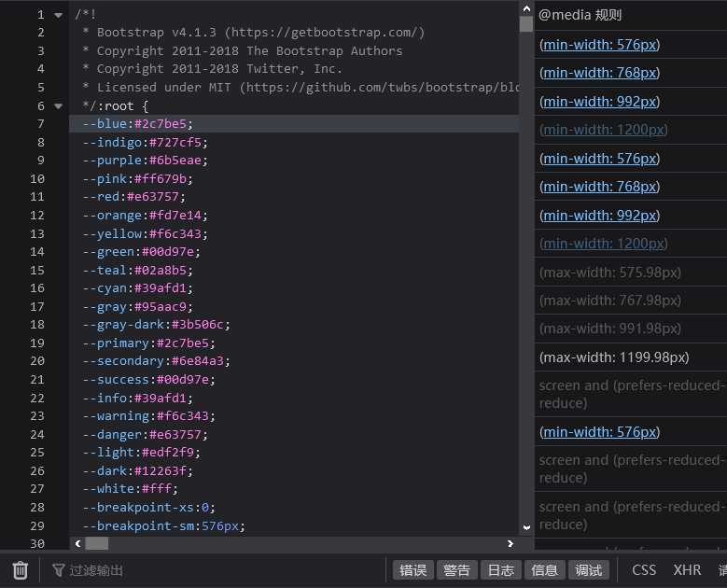Click the --light:#edf2f9 declaration

click(142, 453)
